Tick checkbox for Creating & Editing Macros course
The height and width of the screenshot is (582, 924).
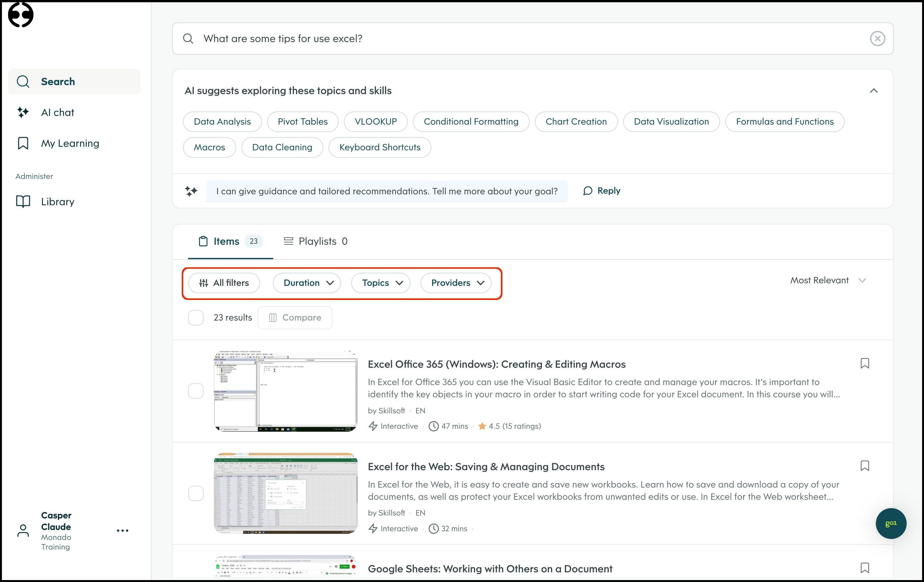coord(196,391)
